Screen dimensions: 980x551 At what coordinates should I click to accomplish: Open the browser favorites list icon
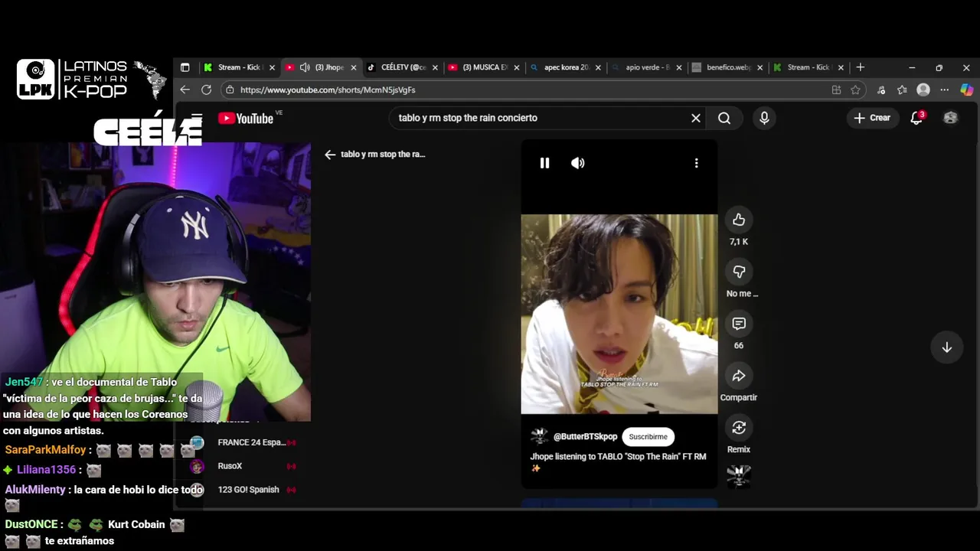(903, 90)
